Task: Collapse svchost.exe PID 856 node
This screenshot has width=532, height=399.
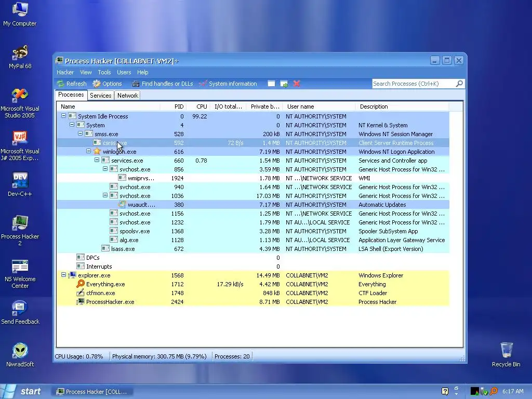Action: tap(105, 169)
